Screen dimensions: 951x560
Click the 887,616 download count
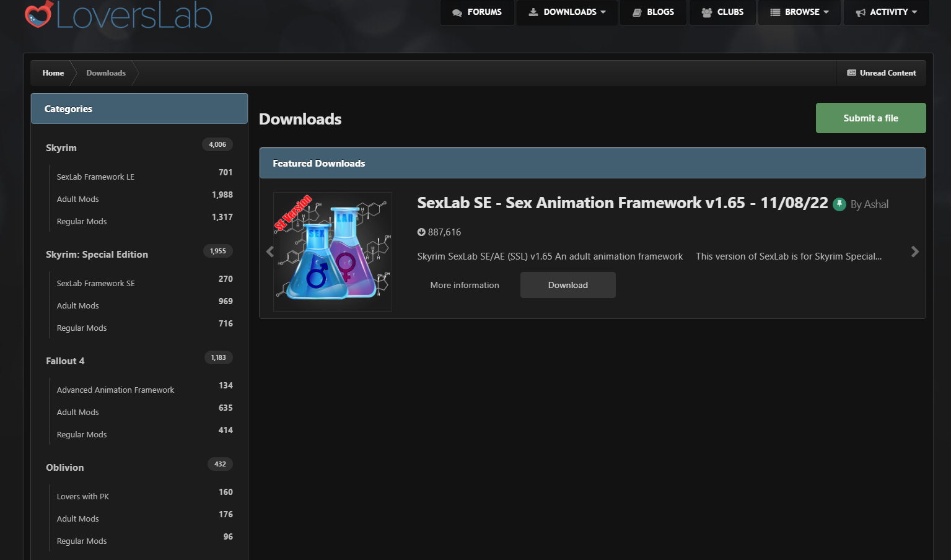(439, 232)
